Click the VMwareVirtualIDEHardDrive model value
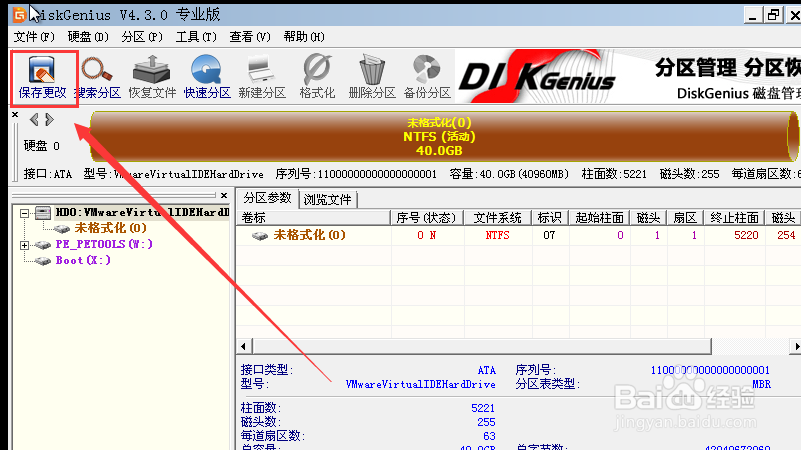Viewport: 801px width, 450px height. click(x=420, y=384)
